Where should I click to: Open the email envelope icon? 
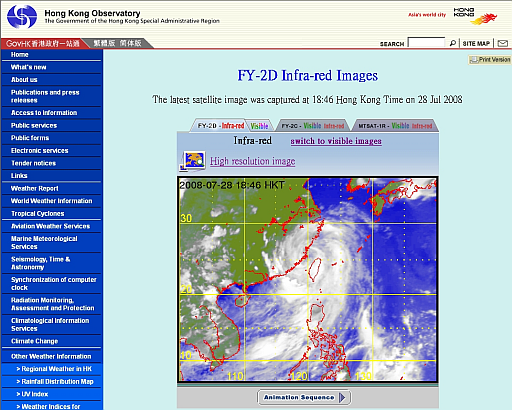pos(503,43)
